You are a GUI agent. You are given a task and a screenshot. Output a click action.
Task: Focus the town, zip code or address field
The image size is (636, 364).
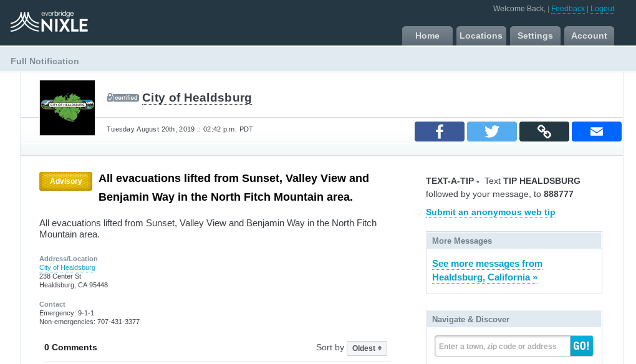click(503, 346)
